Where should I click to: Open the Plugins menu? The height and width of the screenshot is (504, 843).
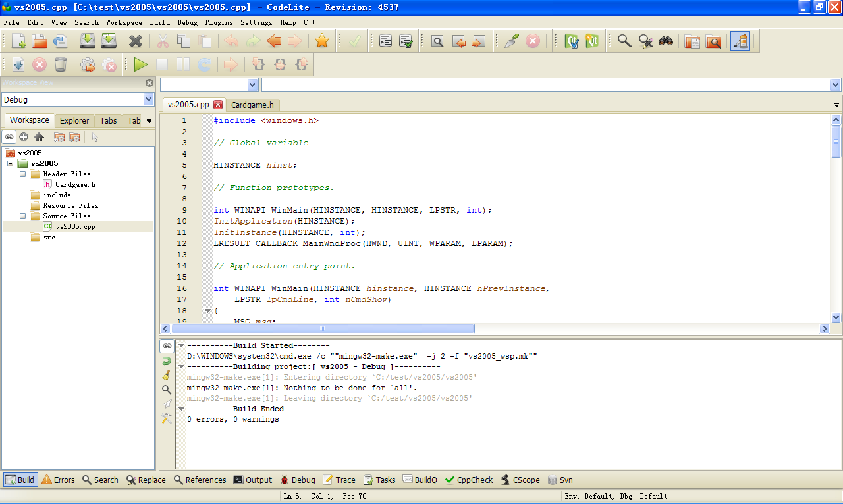pyautogui.click(x=219, y=22)
